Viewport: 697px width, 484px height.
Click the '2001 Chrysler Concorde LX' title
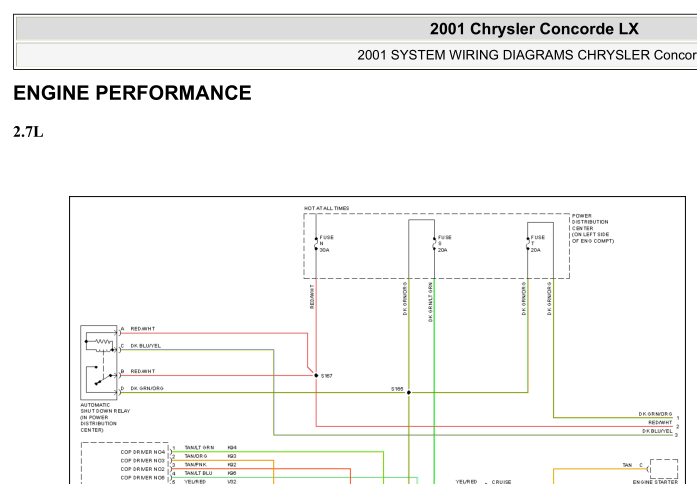coord(534,29)
